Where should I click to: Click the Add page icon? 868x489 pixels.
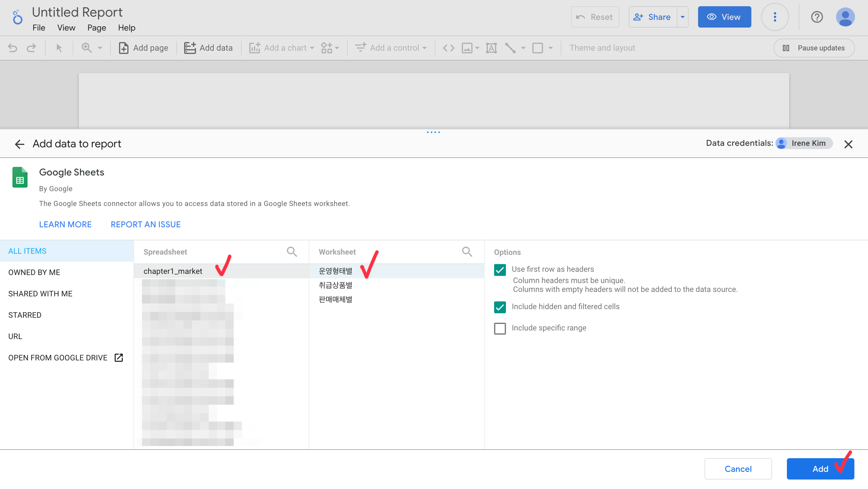pos(124,48)
